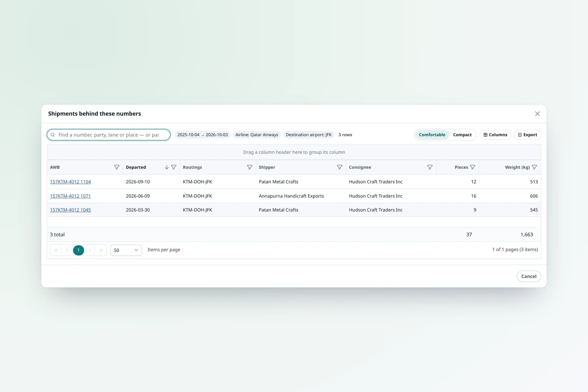Viewport: 588px width, 392px height.
Task: Go to the first page arrow
Action: (x=56, y=250)
